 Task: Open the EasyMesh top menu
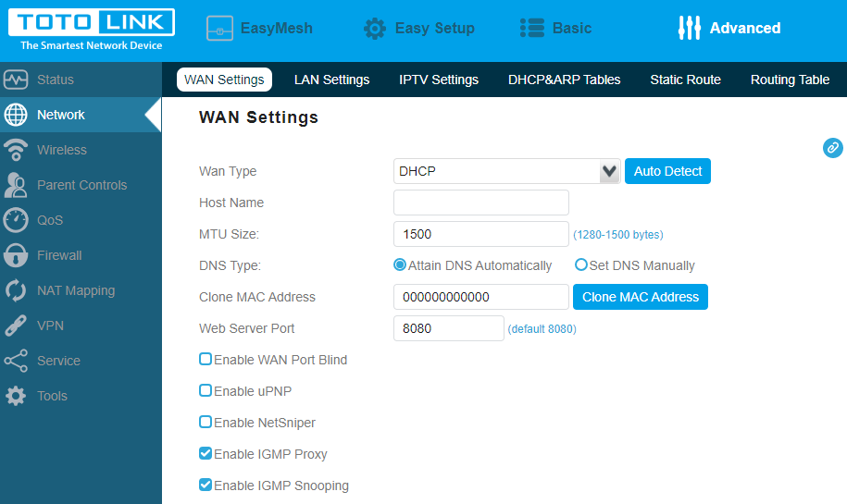259,29
